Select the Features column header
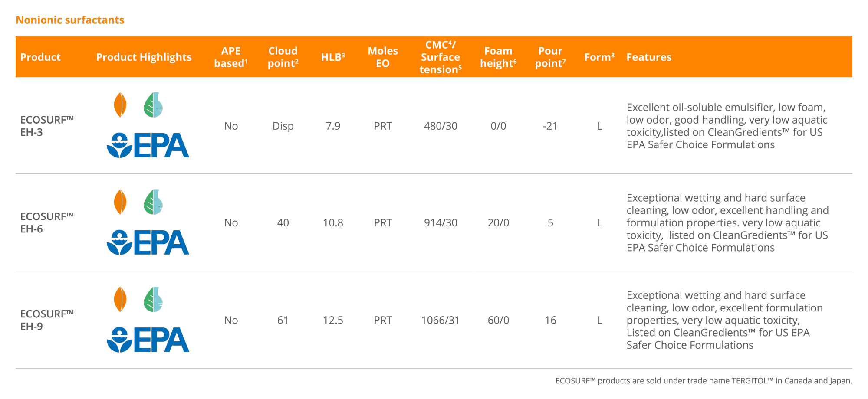Screen dimensions: 868x399 [649, 57]
